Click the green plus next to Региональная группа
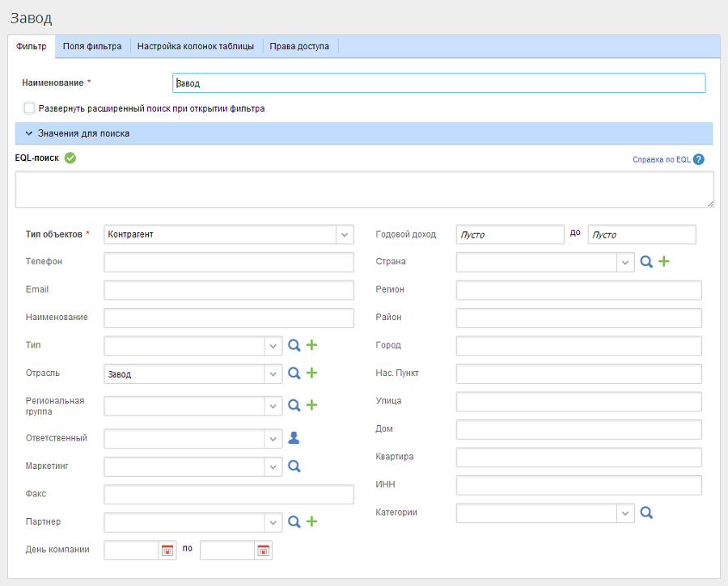Viewport: 728px width, 586px height. click(311, 405)
